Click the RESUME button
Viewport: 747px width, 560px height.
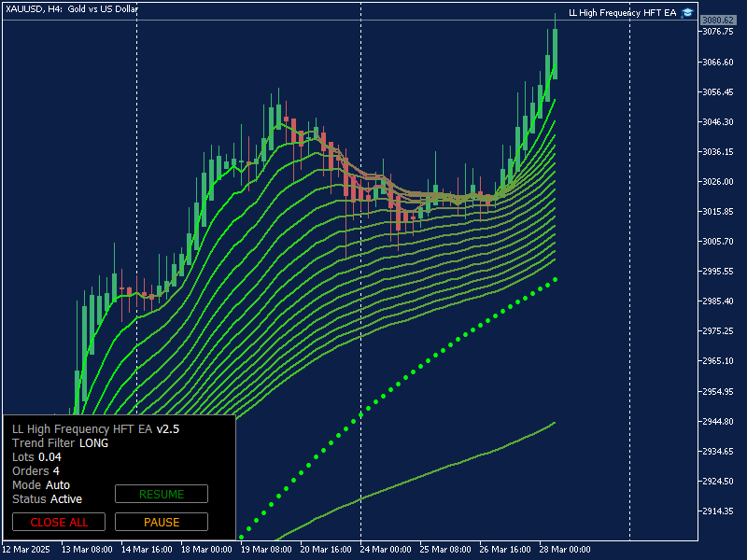[x=162, y=494]
